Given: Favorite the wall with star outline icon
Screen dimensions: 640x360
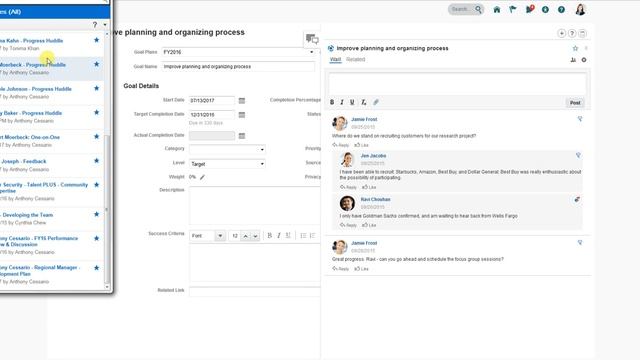Looking at the screenshot, I should (x=575, y=48).
